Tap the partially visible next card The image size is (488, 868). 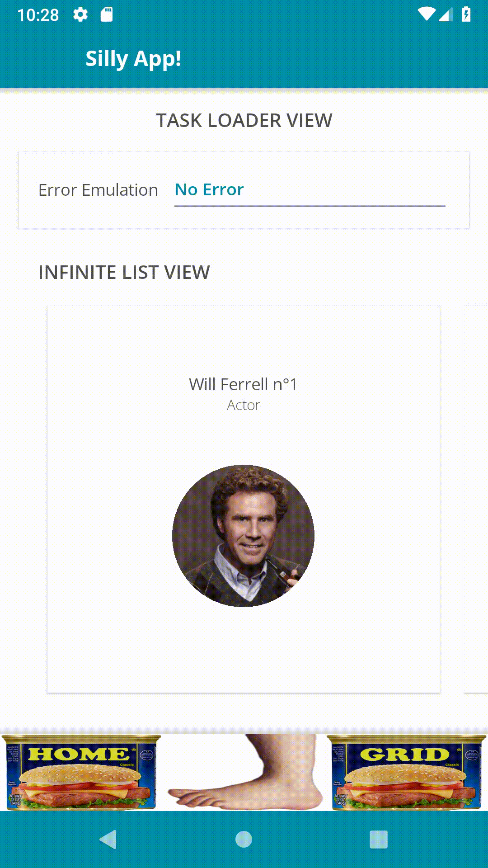[475, 499]
